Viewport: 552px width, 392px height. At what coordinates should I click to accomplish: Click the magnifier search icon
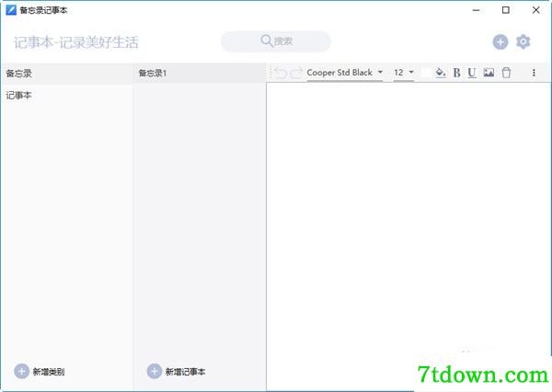click(267, 40)
